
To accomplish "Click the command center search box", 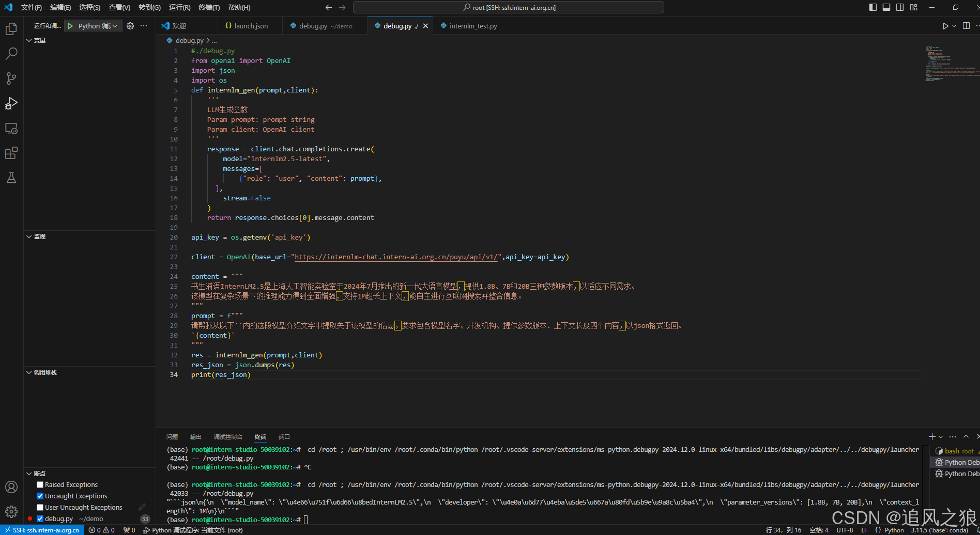I will pyautogui.click(x=508, y=7).
